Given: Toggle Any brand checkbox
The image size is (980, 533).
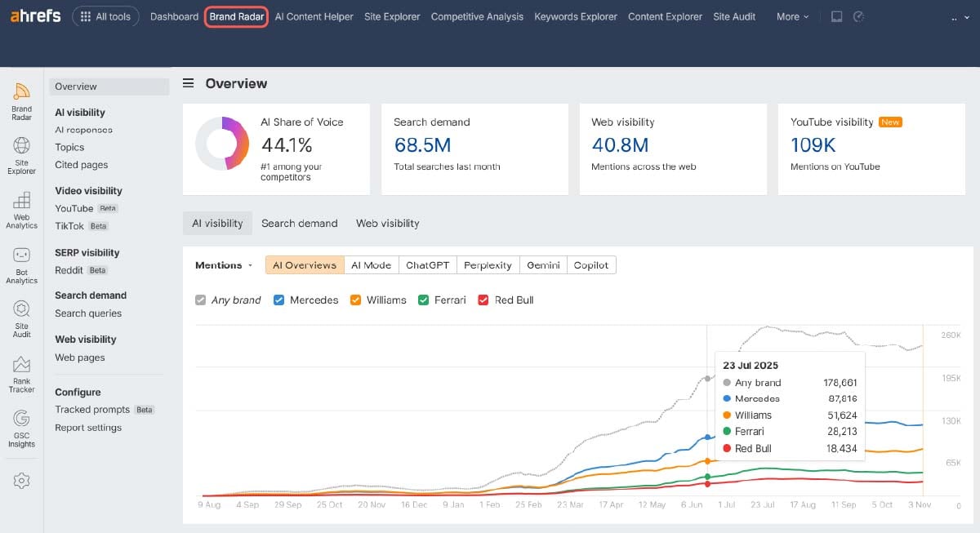Looking at the screenshot, I should [x=201, y=300].
